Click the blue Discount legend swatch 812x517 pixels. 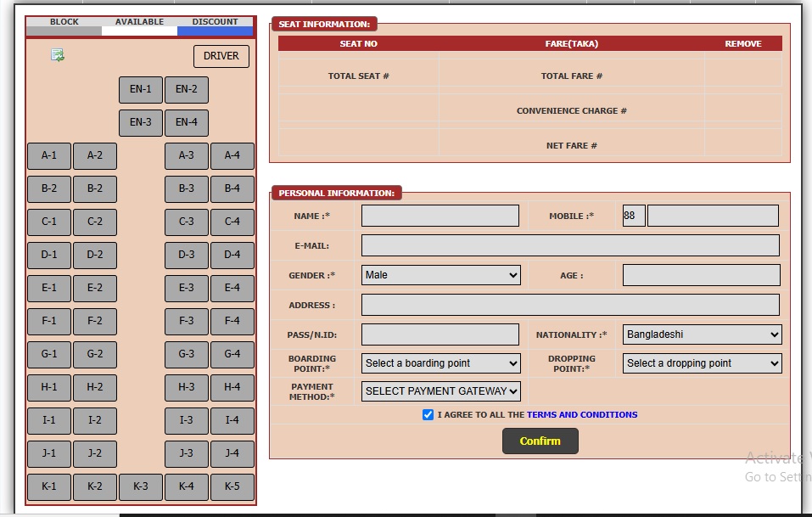click(x=216, y=31)
